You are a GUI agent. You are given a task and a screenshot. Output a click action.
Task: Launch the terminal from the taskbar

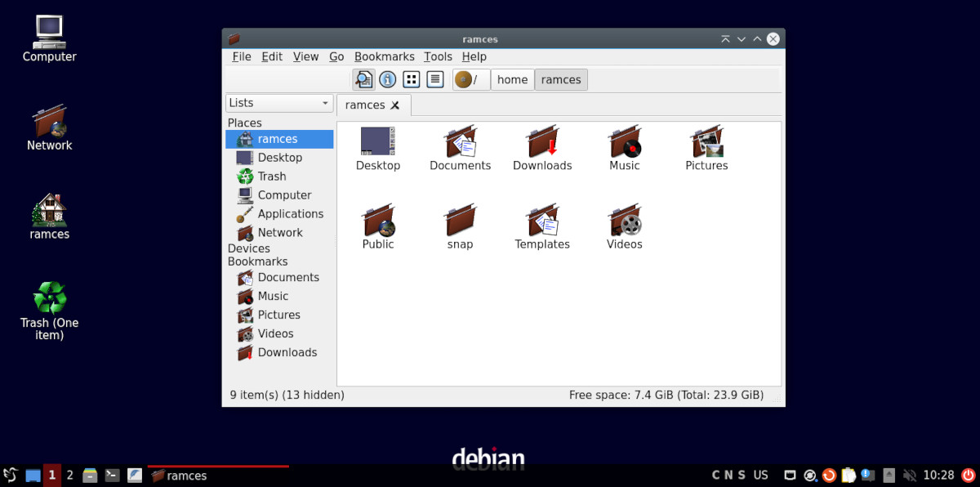click(112, 475)
